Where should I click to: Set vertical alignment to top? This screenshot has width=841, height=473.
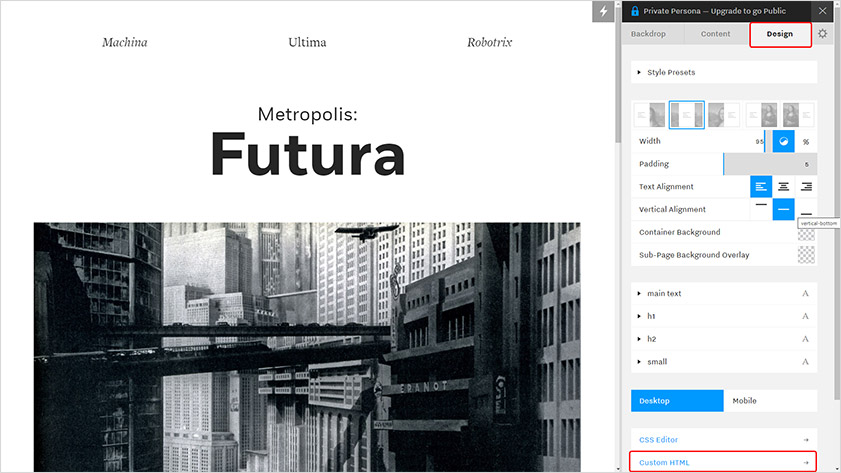coord(762,209)
